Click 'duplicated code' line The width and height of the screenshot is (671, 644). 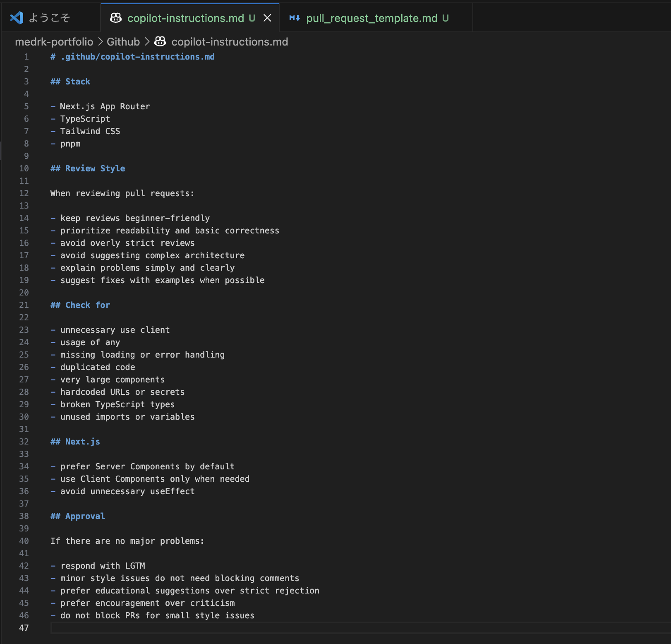point(98,367)
